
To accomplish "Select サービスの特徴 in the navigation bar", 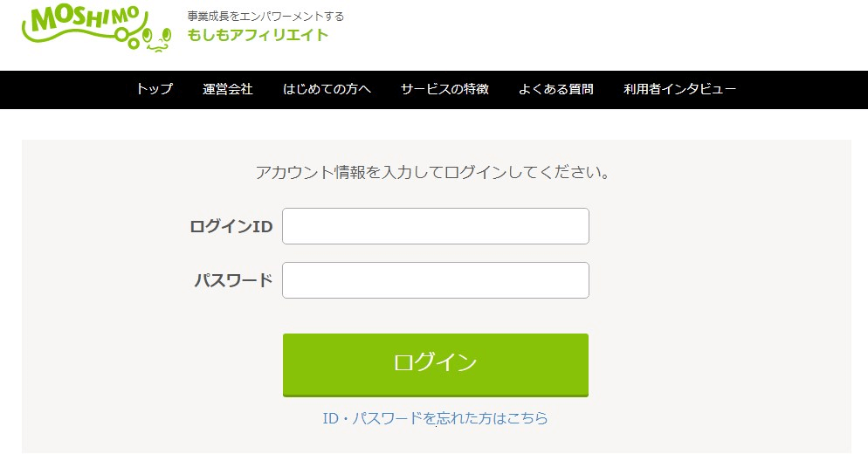I will point(444,89).
